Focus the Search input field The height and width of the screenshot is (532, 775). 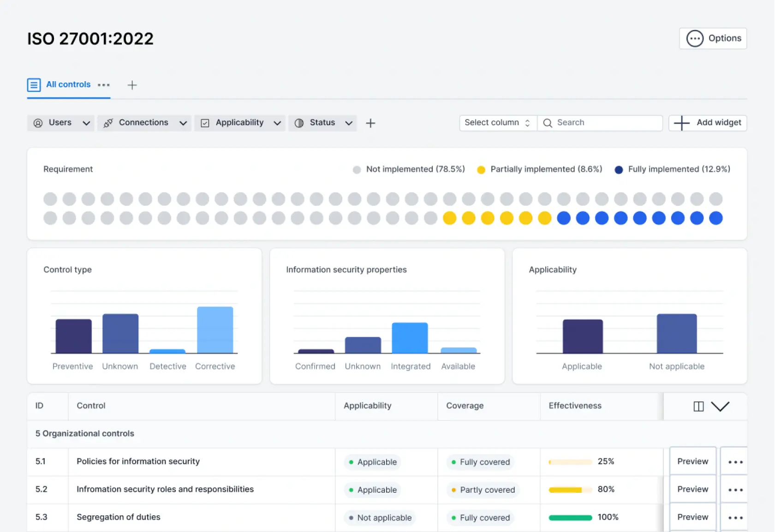(600, 123)
